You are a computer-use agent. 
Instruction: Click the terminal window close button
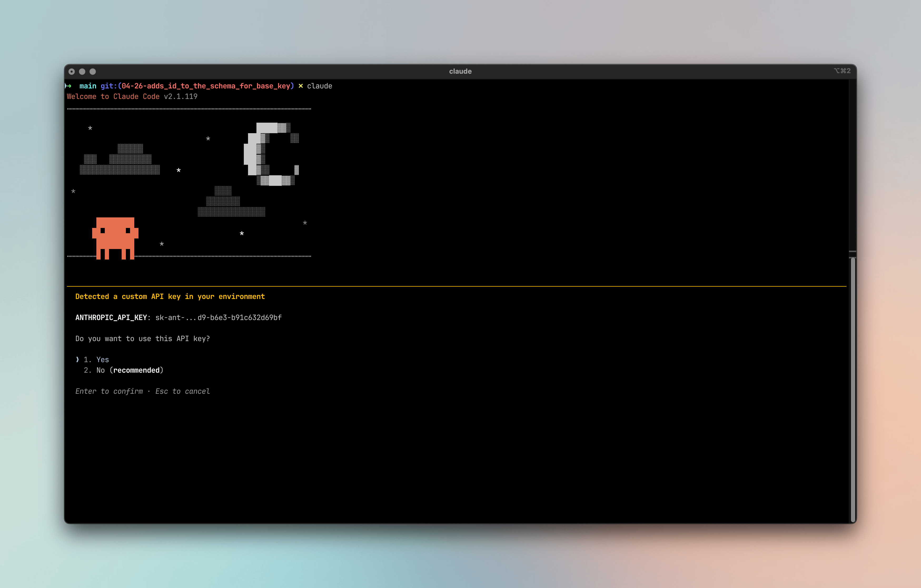[x=72, y=72]
